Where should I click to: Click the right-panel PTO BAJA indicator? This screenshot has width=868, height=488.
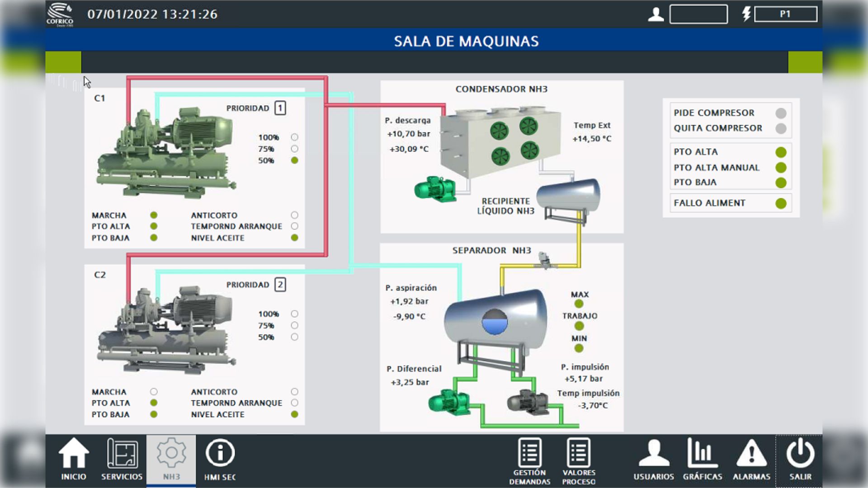tap(781, 183)
